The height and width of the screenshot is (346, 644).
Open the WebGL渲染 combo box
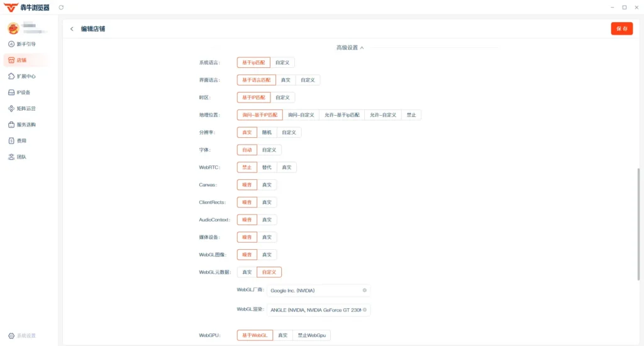coord(318,310)
